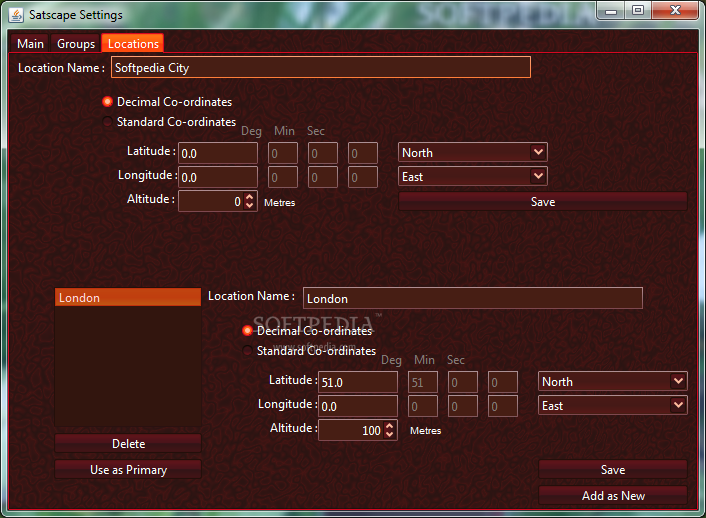The image size is (706, 518).
Task: Edit the London location name field
Action: point(473,299)
